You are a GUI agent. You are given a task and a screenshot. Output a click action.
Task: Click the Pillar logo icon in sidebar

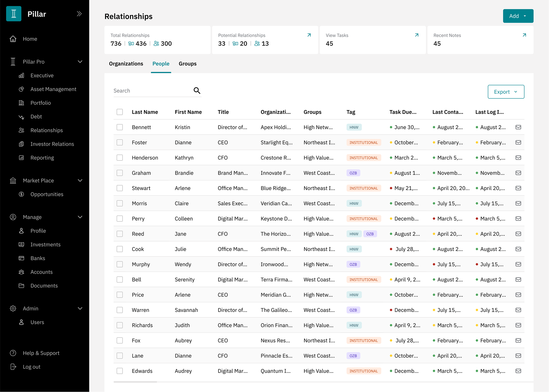coord(14,14)
